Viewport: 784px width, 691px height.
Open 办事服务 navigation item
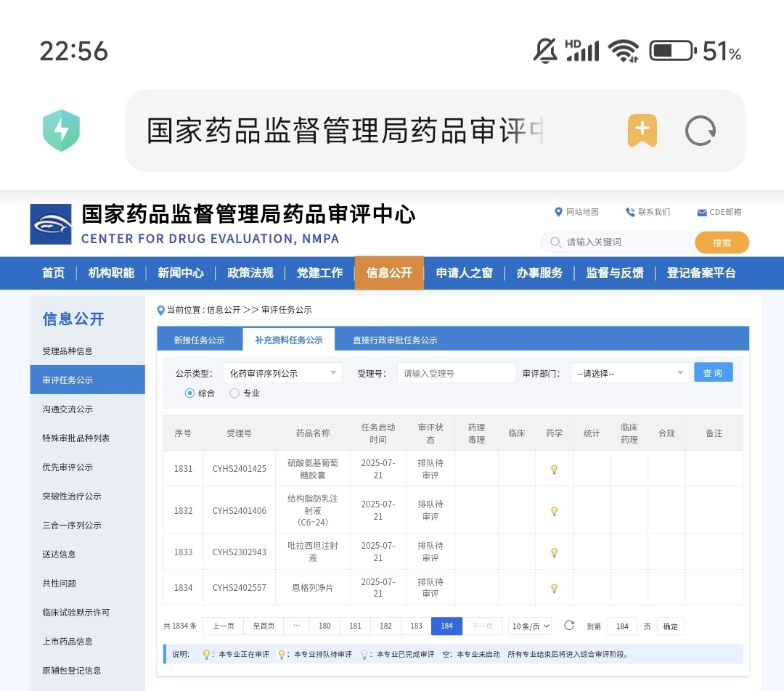(x=539, y=273)
